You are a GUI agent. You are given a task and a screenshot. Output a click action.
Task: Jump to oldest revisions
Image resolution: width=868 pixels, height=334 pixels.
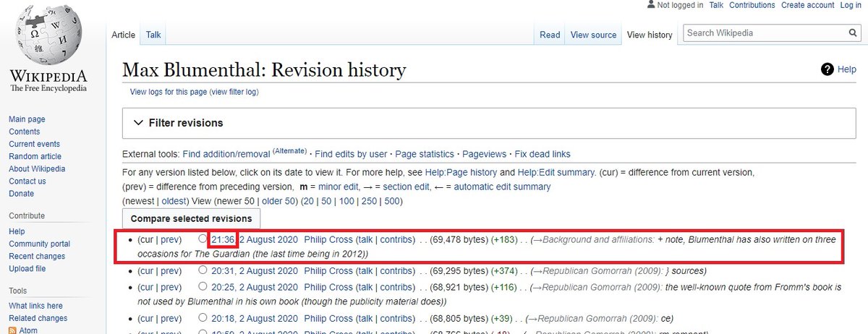[174, 200]
